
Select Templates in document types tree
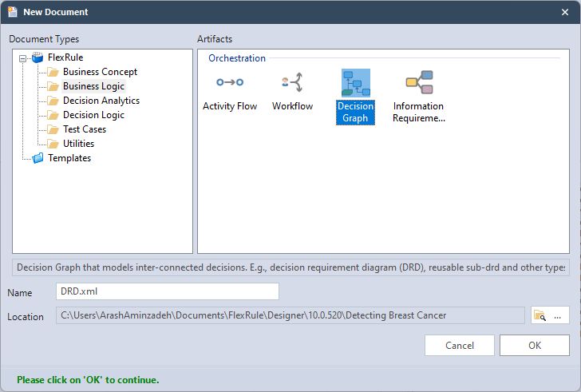(69, 158)
